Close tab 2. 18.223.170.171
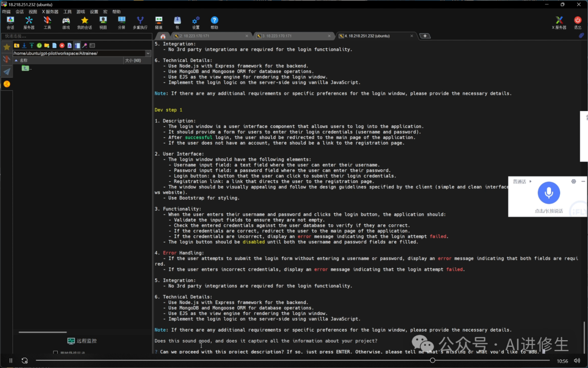The height and width of the screenshot is (368, 588). pyautogui.click(x=247, y=36)
